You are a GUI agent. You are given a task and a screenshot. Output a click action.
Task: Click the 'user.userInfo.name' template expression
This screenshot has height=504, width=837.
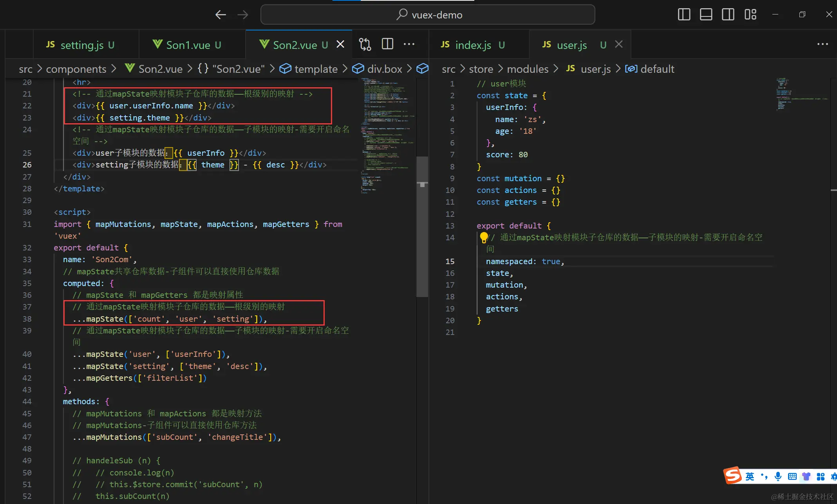pos(151,106)
